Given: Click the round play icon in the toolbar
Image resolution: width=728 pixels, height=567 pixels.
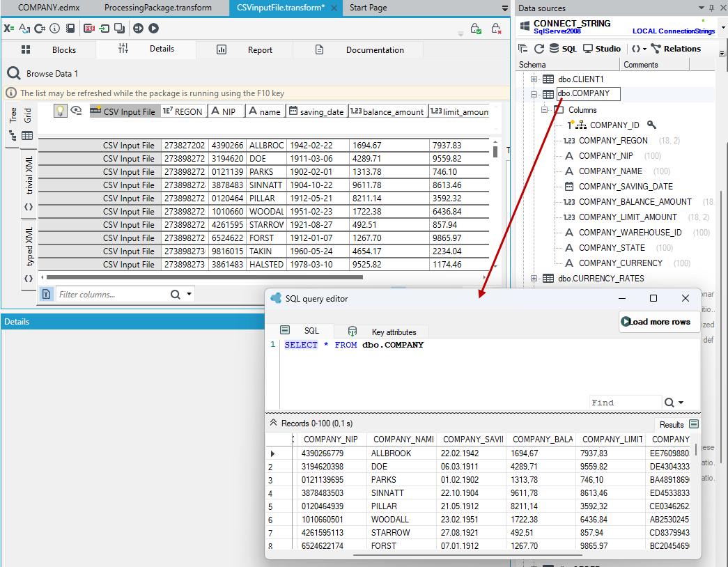Looking at the screenshot, I should coord(154,29).
